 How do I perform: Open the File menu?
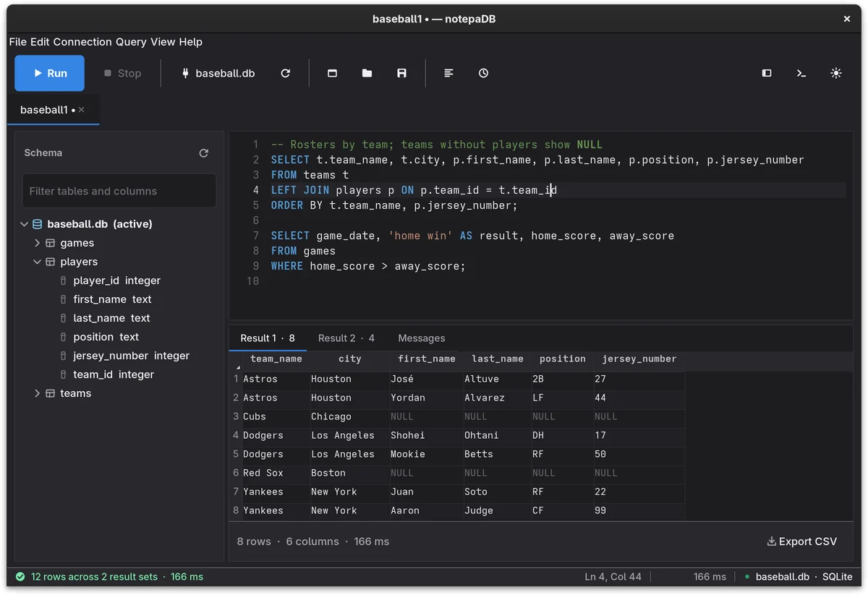(x=18, y=42)
